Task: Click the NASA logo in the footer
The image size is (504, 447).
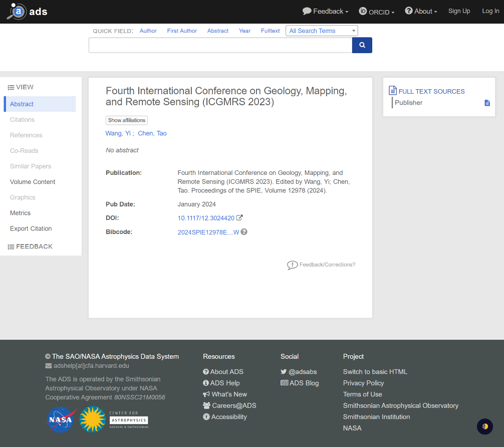Action: (61, 419)
